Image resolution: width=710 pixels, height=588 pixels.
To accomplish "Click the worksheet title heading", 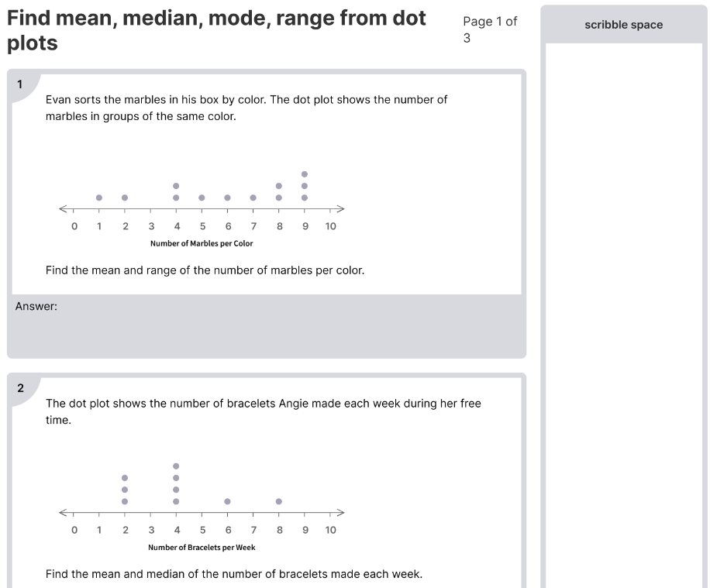I will 216,30.
